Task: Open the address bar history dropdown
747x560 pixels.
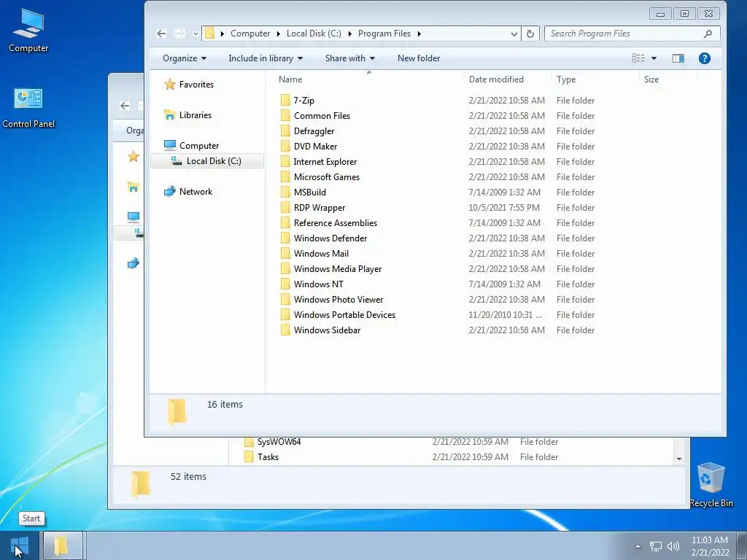Action: click(514, 34)
